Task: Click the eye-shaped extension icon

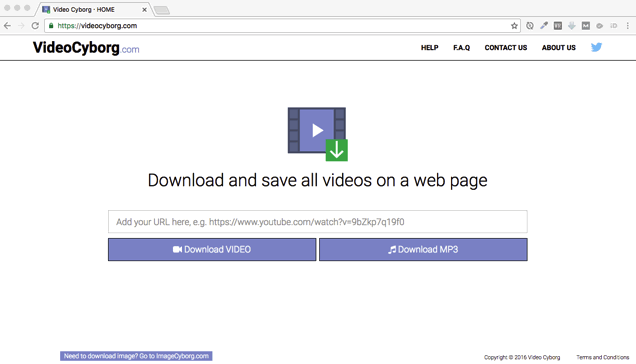Action: [599, 26]
